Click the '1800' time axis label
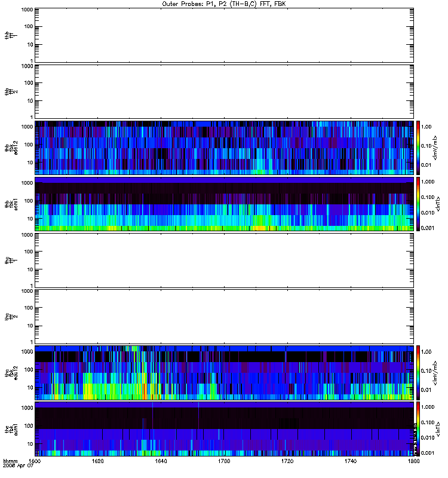Viewport: 448px width, 478px height. (413, 461)
